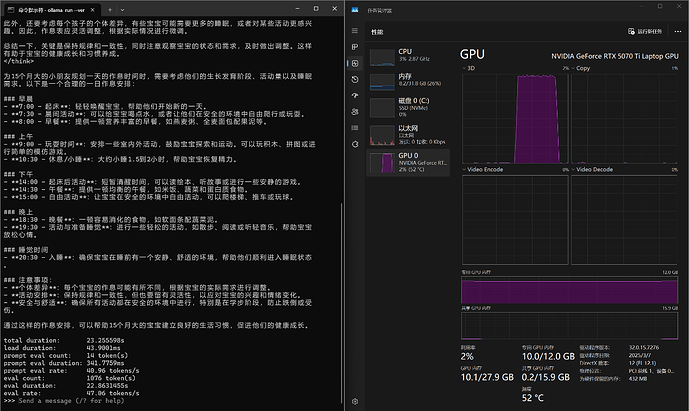Go to the Startup apps sidebar icon
The width and height of the screenshot is (689, 411).
pos(355,94)
